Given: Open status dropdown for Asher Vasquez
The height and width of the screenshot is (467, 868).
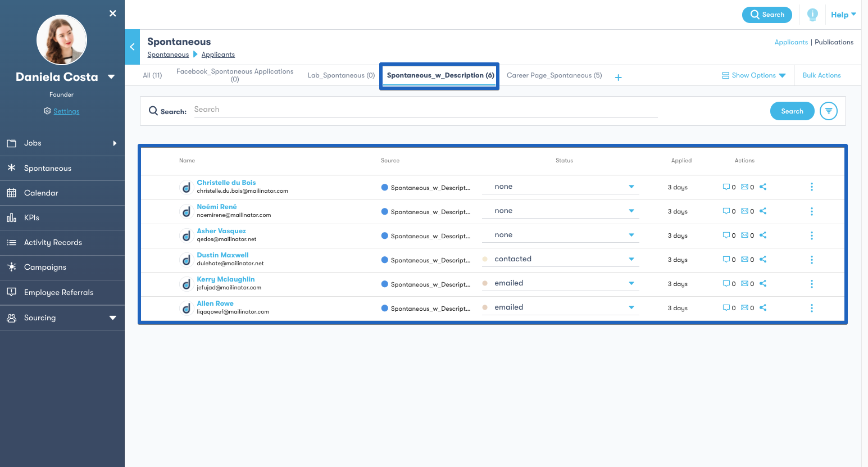Looking at the screenshot, I should 560,235.
